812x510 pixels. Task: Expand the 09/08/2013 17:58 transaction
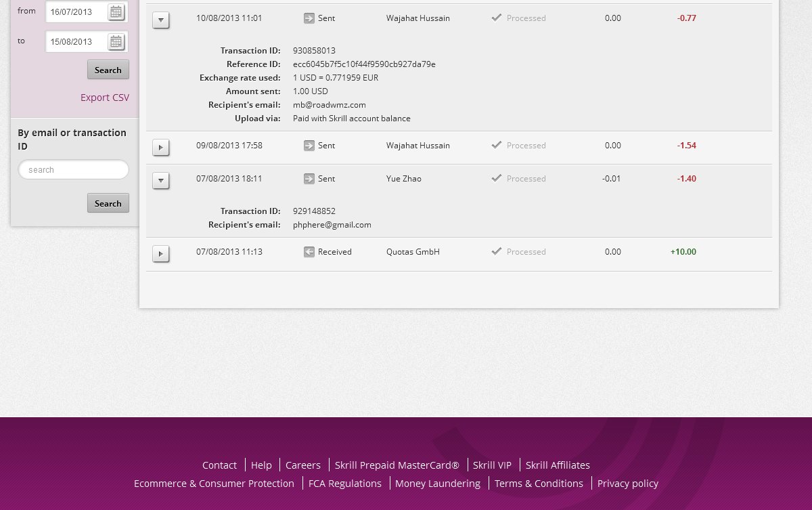pos(160,147)
